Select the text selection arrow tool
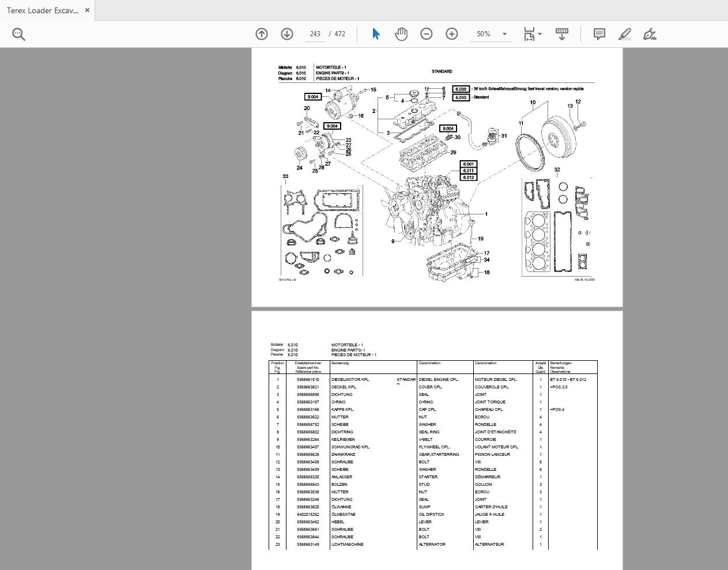This screenshot has height=570, width=728. coord(375,34)
